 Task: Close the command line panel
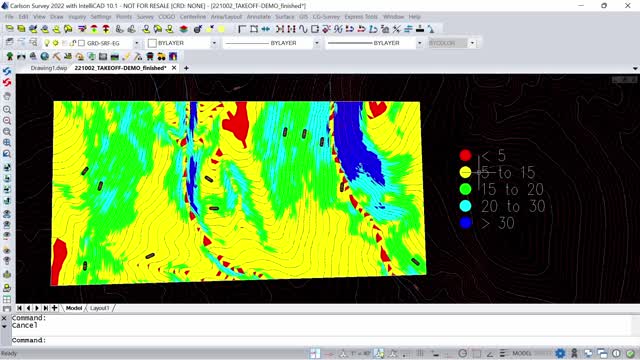point(4,318)
